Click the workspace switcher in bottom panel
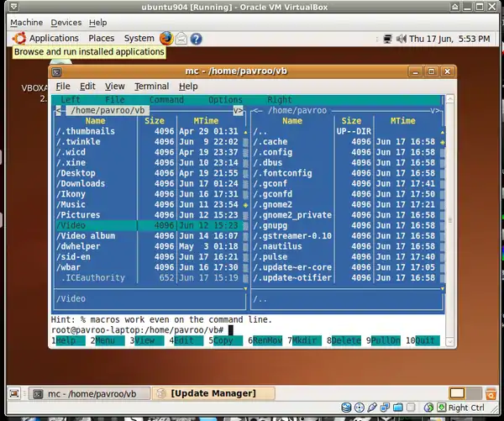This screenshot has width=504, height=421. point(457,393)
